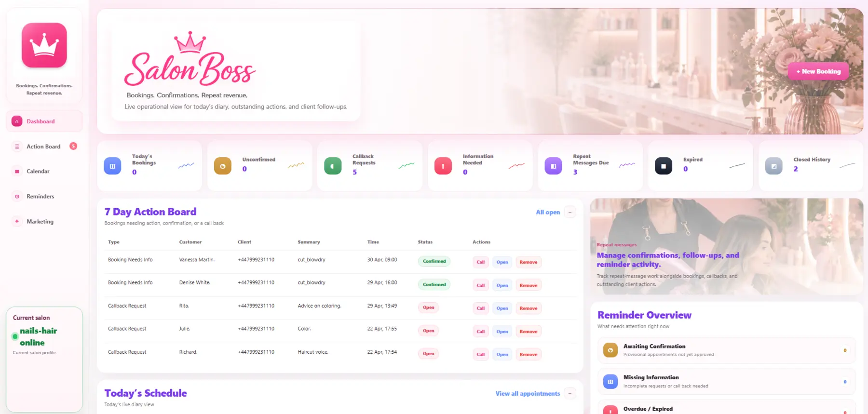Screen dimensions: 868x414
Task: Call Julie back
Action: pyautogui.click(x=481, y=332)
